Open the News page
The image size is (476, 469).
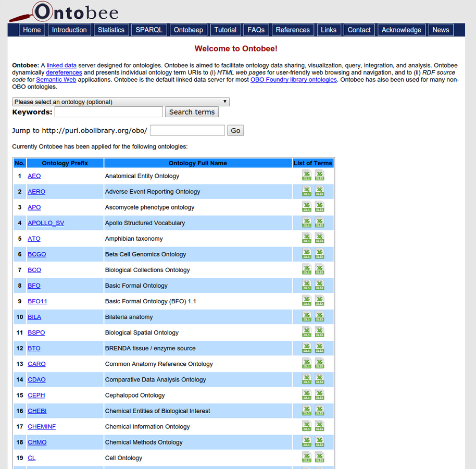pos(441,30)
